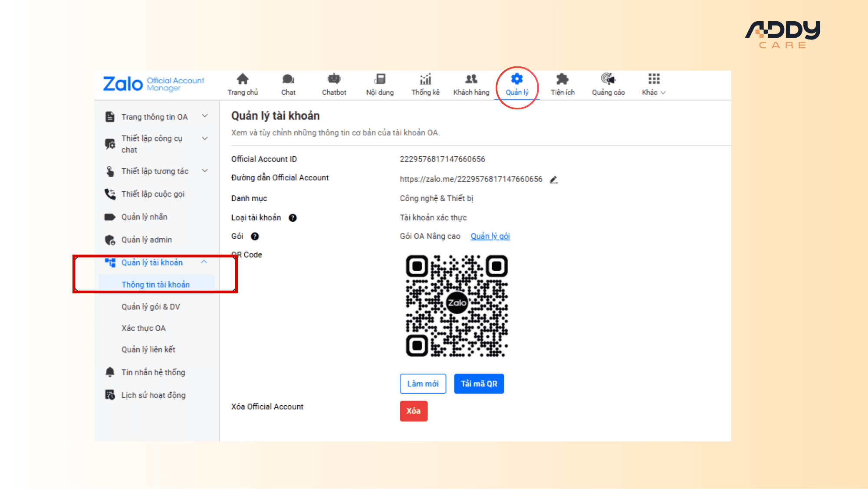Screen dimensions: 868x489
Task: Select Xác thực OA submenu item
Action: click(144, 328)
